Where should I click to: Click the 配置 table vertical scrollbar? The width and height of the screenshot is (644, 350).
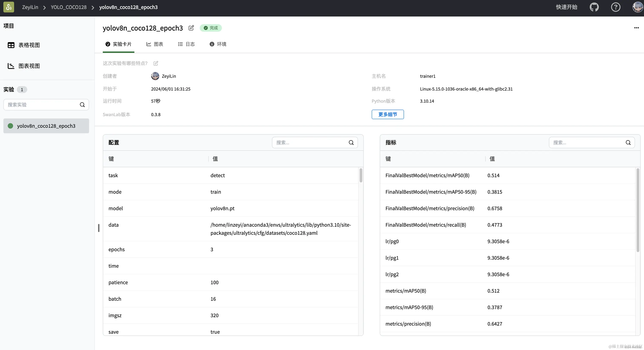pos(361,175)
